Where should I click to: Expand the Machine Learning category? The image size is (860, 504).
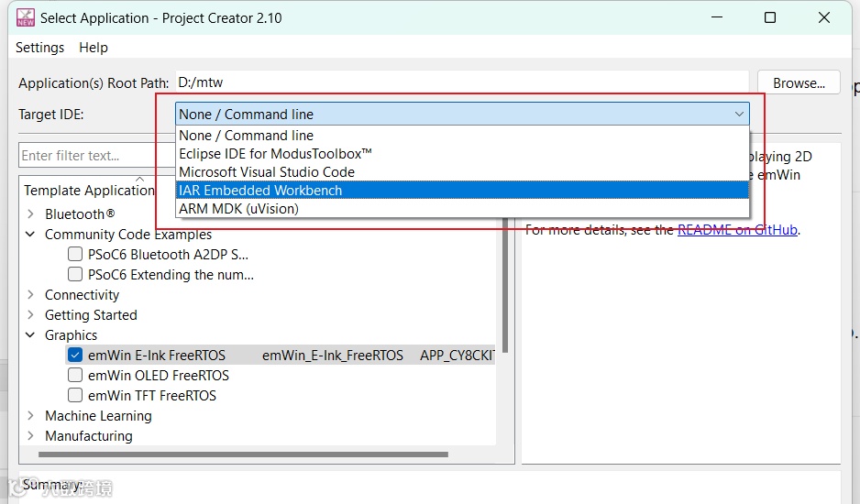coord(31,416)
